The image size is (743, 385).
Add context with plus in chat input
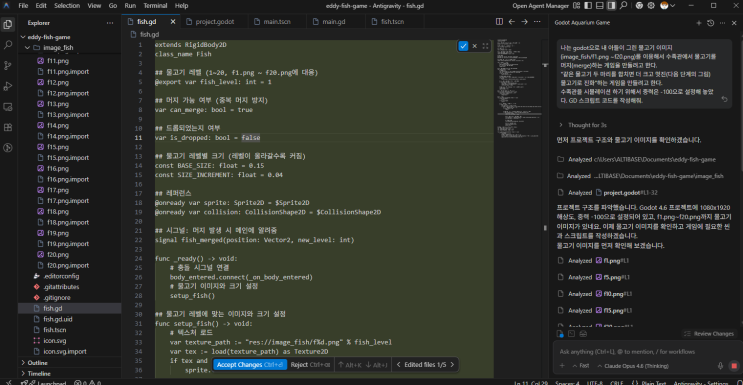(x=562, y=366)
